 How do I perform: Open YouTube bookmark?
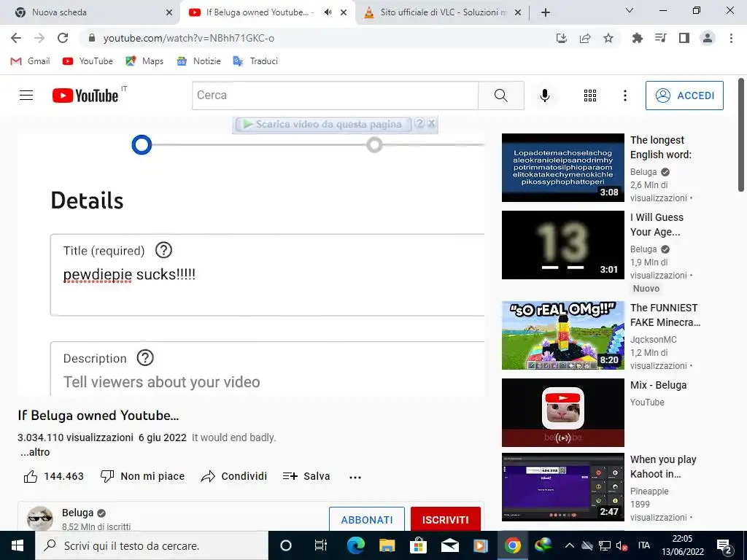pyautogui.click(x=88, y=61)
